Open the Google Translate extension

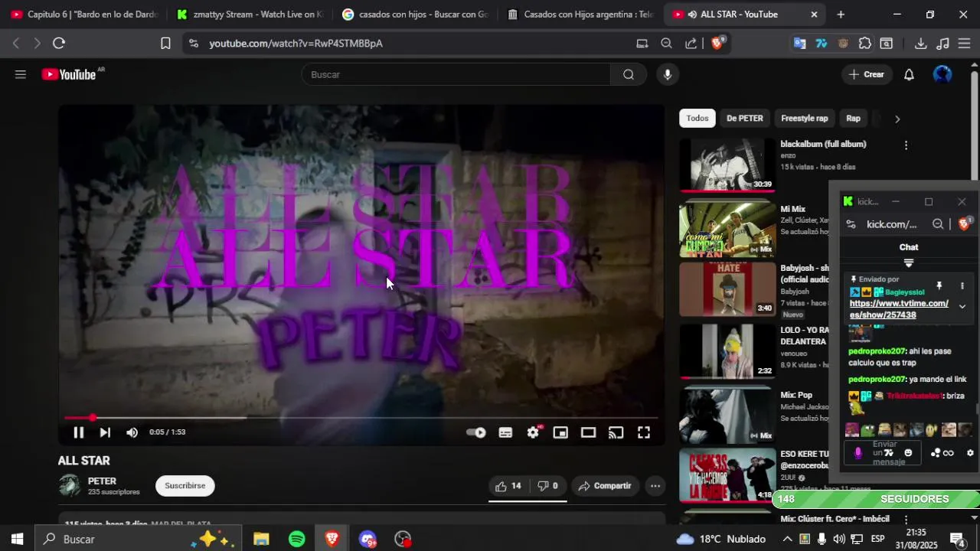pyautogui.click(x=799, y=44)
